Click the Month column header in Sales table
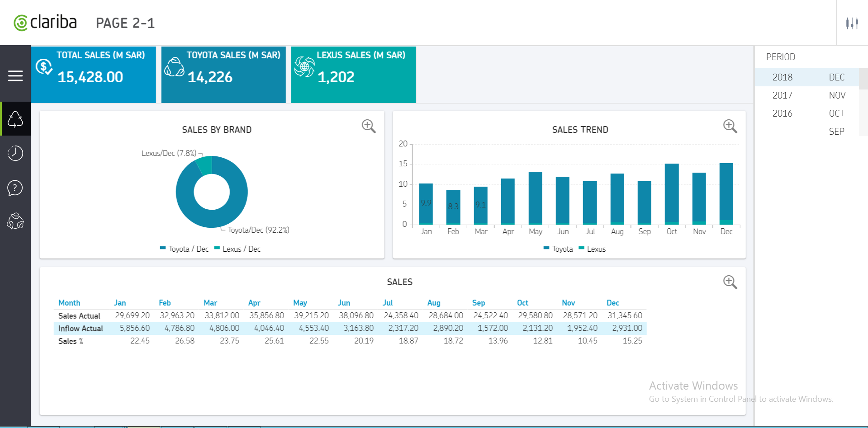Viewport: 868px width, 428px height. 69,303
